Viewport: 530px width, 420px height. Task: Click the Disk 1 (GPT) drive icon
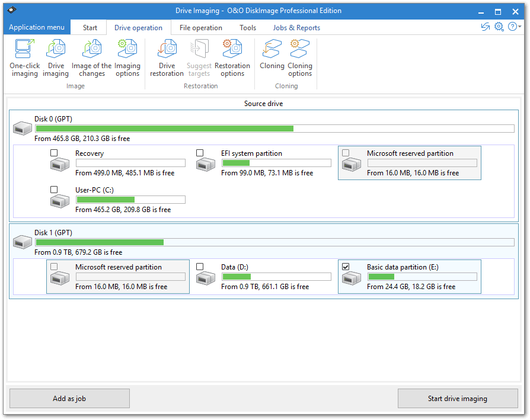(x=23, y=242)
